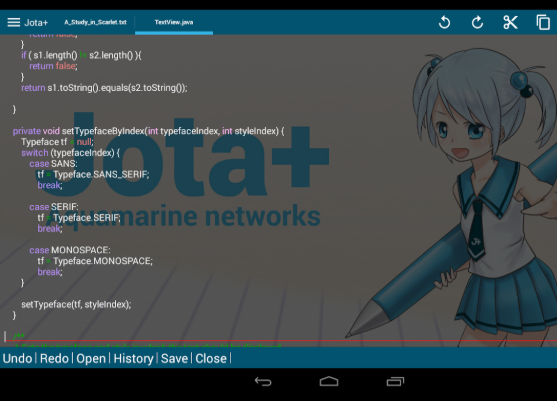Tap the Android recent apps button
This screenshot has width=557, height=401.
[x=395, y=381]
